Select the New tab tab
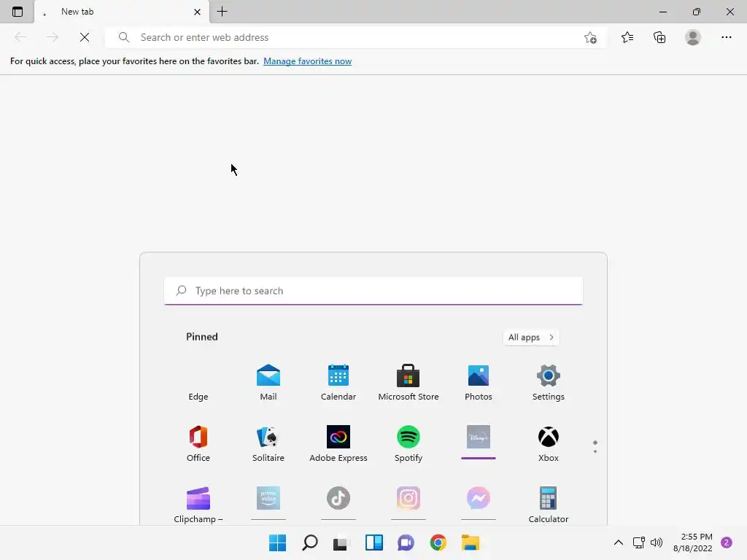 122,12
